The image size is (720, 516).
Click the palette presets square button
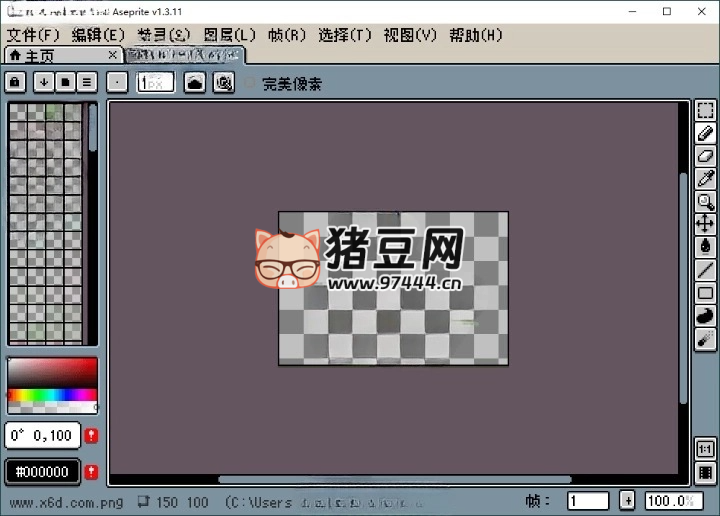pyautogui.click(x=65, y=83)
